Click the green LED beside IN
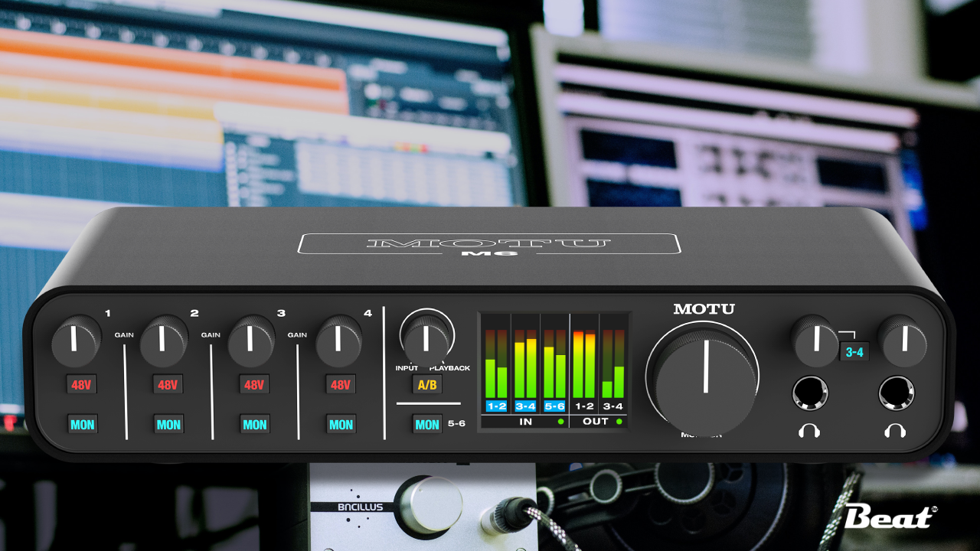Viewport: 980px width, 551px height. 560,422
